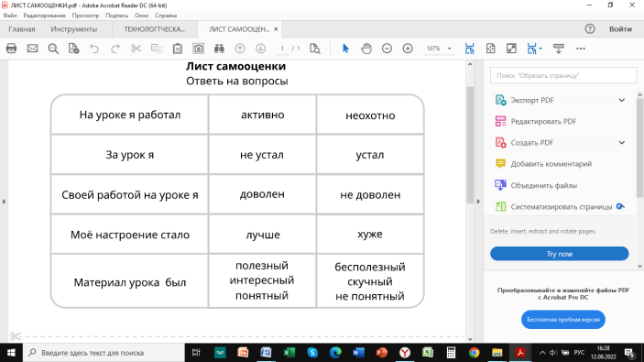Click the zoom in plus icon
The width and height of the screenshot is (644, 362).
tap(408, 49)
